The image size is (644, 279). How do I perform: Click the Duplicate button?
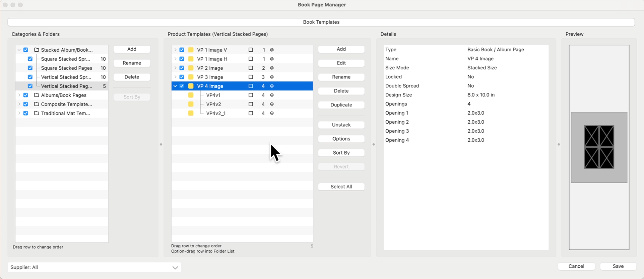[341, 105]
